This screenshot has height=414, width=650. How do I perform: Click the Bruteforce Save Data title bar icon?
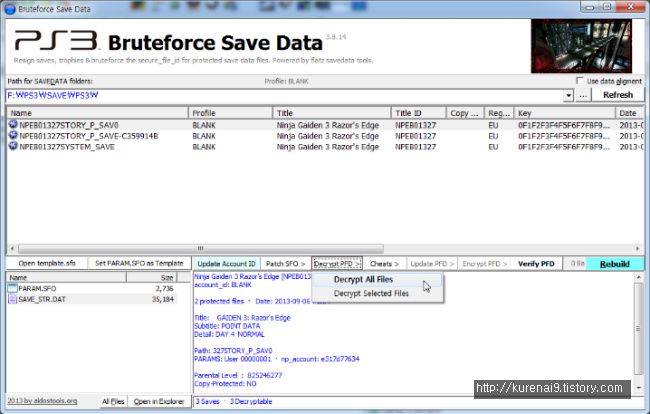(x=10, y=9)
